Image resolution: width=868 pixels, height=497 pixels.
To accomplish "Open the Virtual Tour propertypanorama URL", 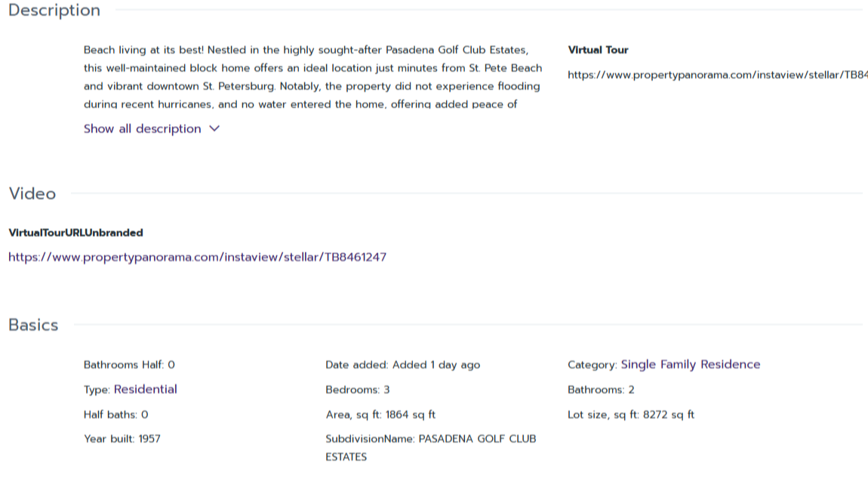I will click(717, 75).
